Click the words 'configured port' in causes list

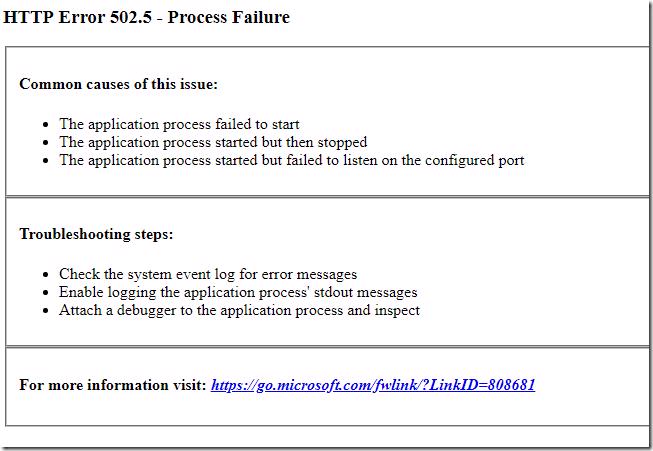(x=474, y=161)
